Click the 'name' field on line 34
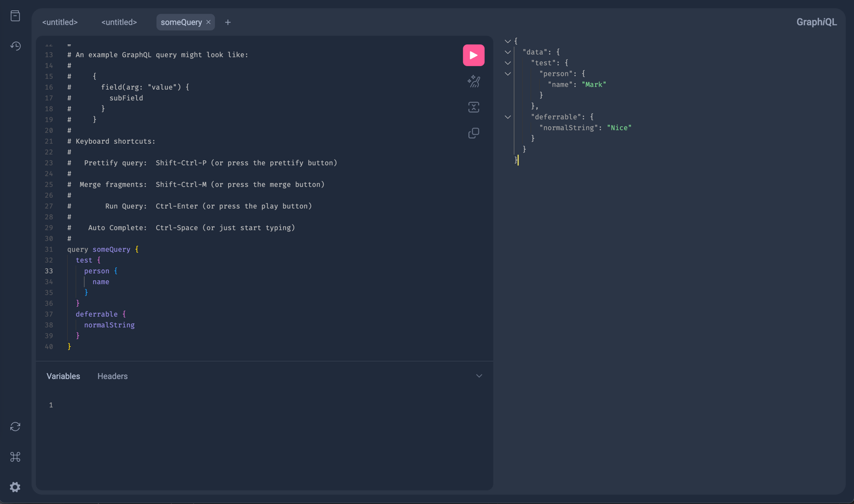The height and width of the screenshot is (504, 854). click(101, 282)
